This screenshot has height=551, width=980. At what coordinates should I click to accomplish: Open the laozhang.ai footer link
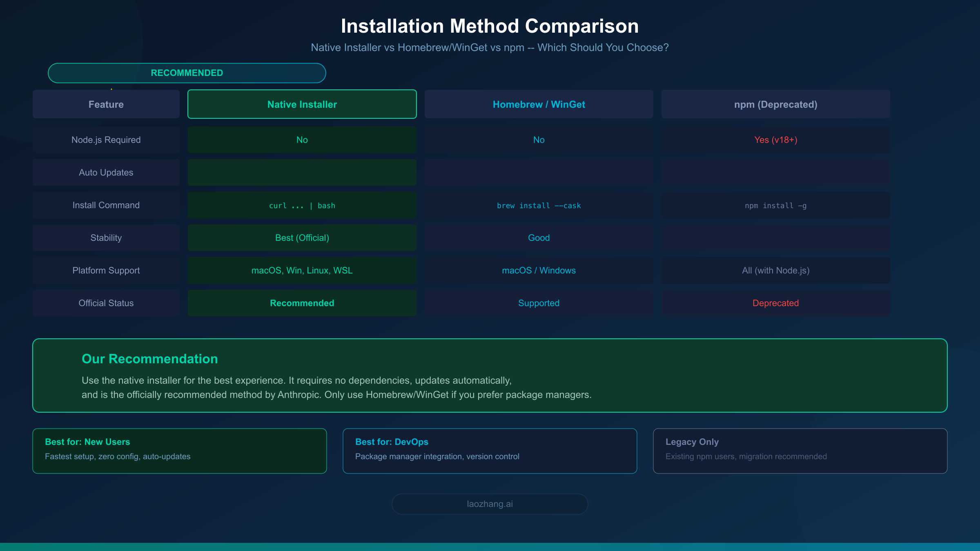pyautogui.click(x=490, y=504)
